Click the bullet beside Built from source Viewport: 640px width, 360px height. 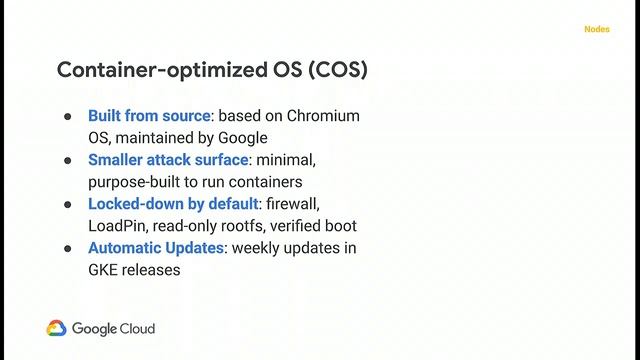(x=68, y=117)
